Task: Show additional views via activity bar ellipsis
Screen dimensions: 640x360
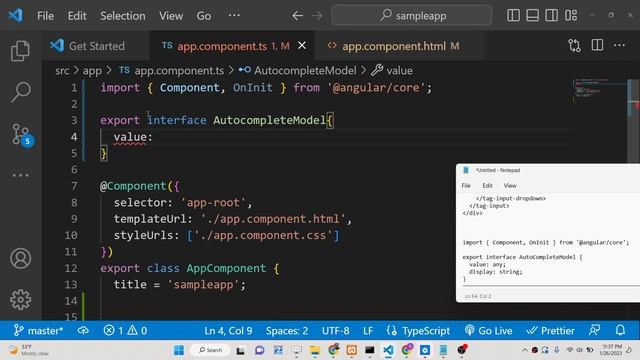Action: pyautogui.click(x=20, y=176)
